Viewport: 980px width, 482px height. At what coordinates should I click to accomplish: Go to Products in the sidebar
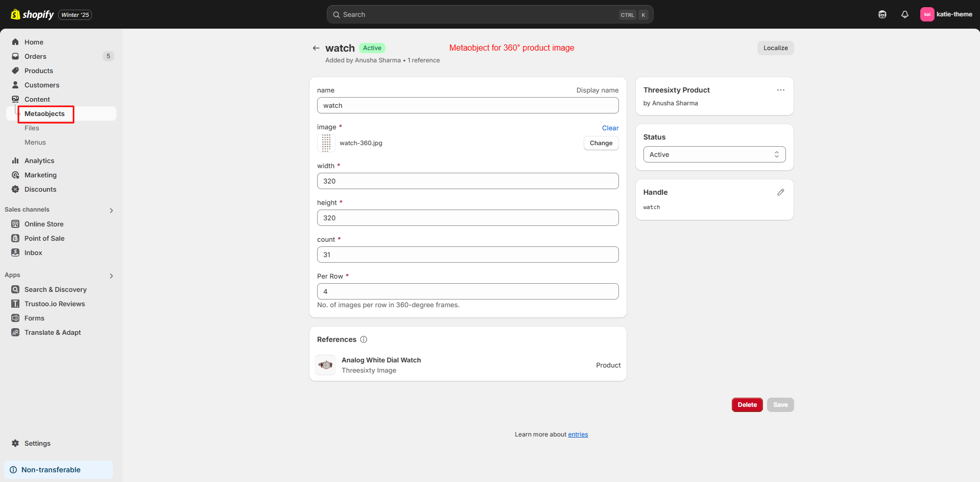click(39, 71)
